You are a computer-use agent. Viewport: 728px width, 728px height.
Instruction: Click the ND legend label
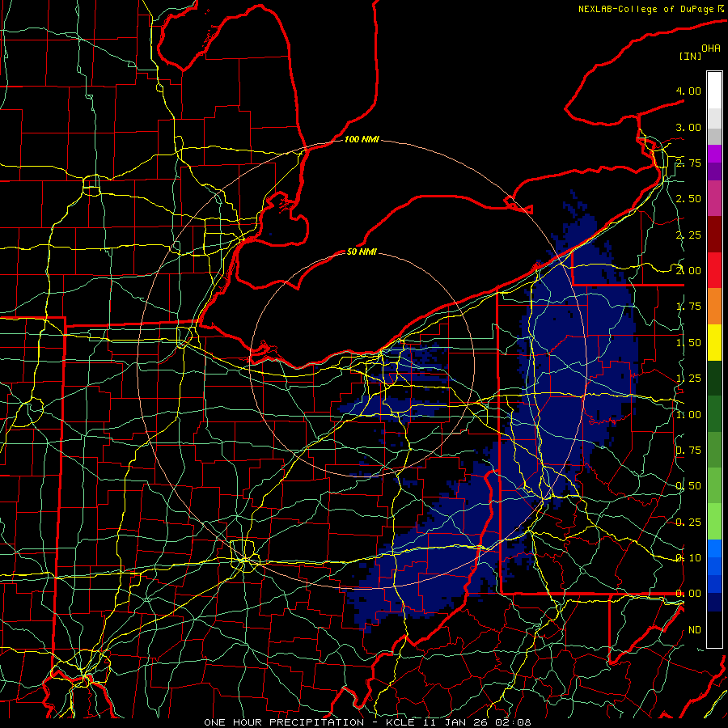695,630
